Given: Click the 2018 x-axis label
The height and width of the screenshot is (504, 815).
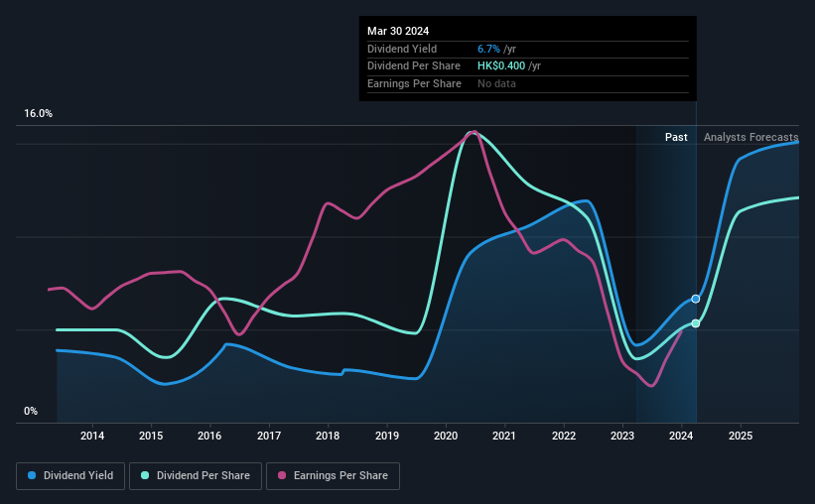Looking at the screenshot, I should [x=328, y=436].
